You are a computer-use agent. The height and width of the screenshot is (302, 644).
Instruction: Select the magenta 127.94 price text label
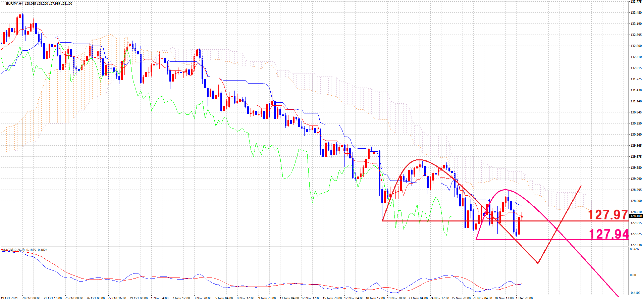click(608, 234)
